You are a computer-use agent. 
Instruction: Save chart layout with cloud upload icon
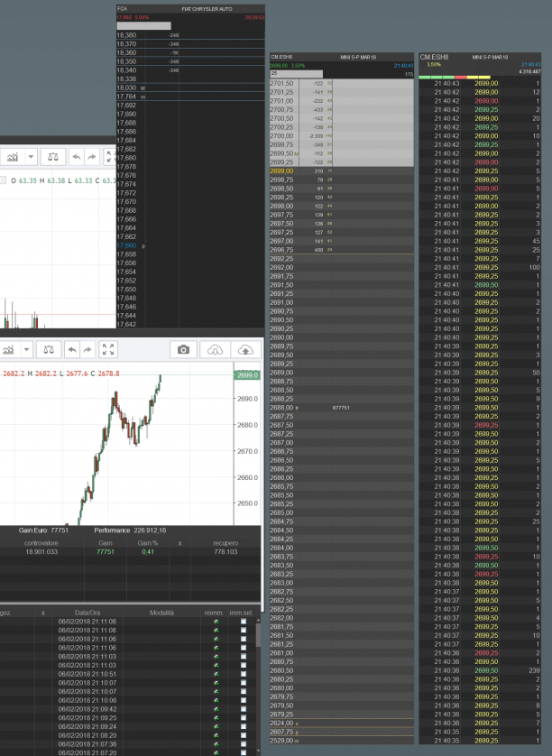click(246, 349)
